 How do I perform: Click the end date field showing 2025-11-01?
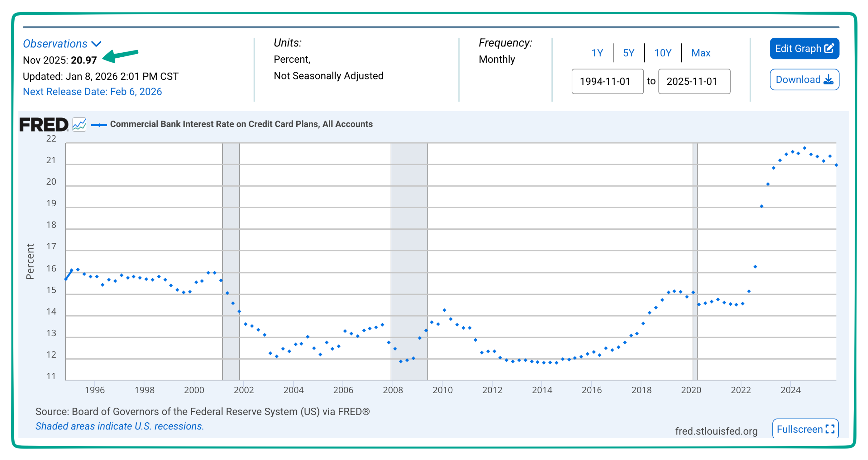[x=694, y=81]
